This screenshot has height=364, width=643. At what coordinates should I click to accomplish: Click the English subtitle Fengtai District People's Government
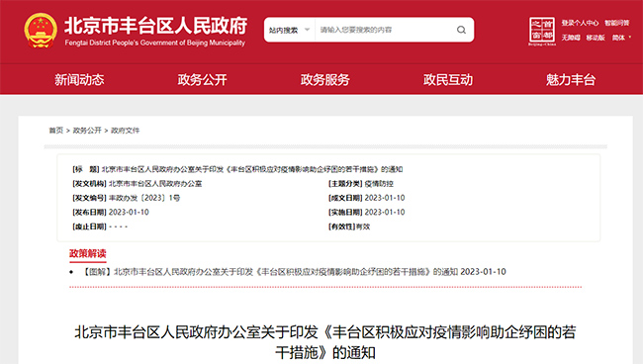[x=155, y=43]
